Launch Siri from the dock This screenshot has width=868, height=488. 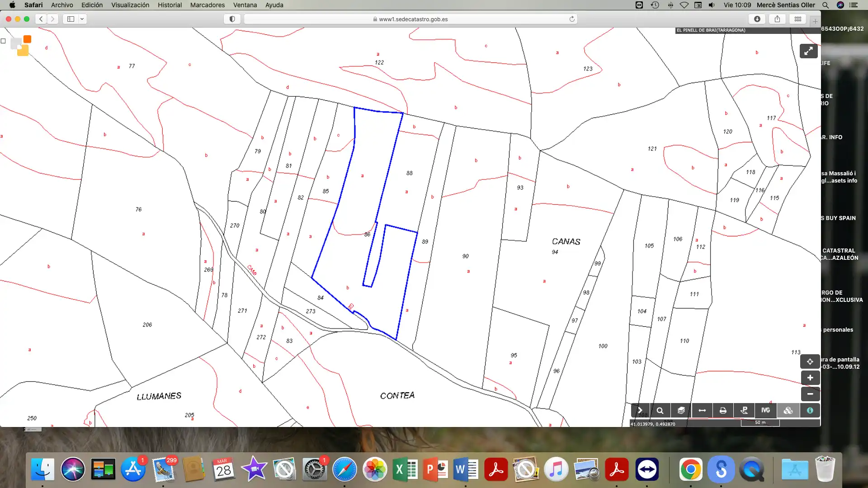click(73, 469)
